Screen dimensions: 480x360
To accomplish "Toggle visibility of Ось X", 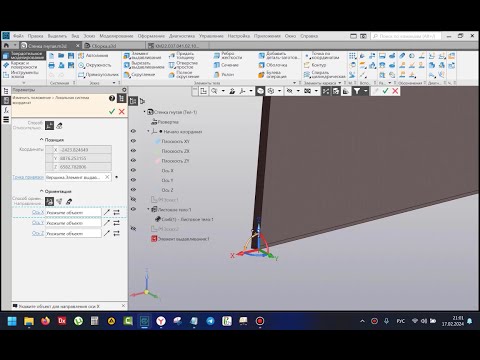I will (x=133, y=170).
